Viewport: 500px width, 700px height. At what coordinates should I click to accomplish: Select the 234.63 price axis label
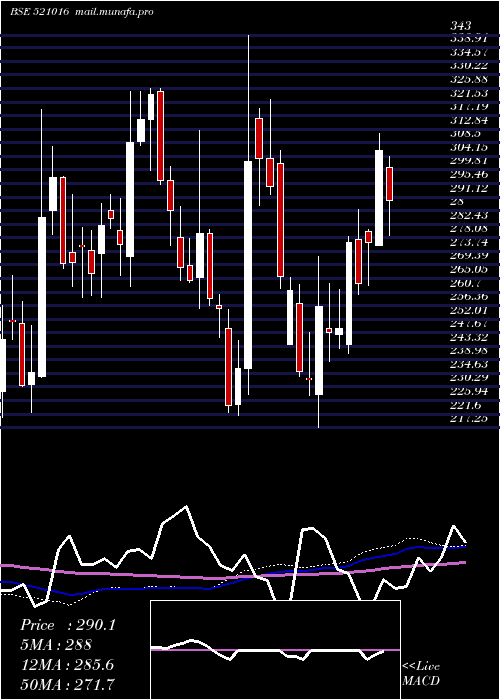469,364
